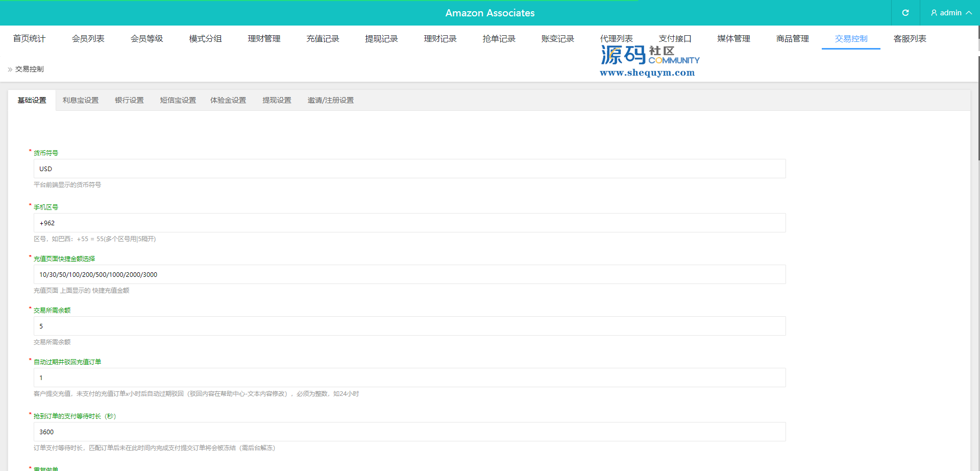This screenshot has width=980, height=471.
Task: Select 支付接口 in navigation
Action: pos(675,39)
